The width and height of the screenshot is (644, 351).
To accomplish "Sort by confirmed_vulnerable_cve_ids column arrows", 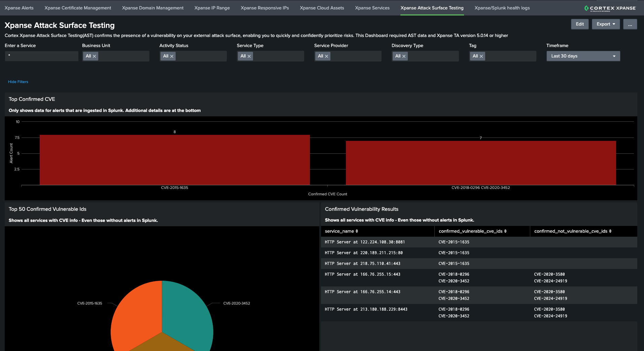I will tap(505, 231).
